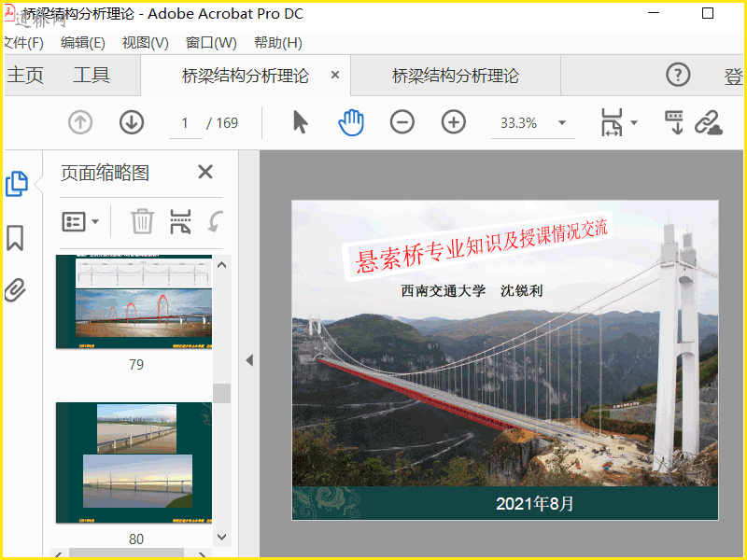Expand the fit page options arrow
The height and width of the screenshot is (560, 747).
[x=634, y=122]
